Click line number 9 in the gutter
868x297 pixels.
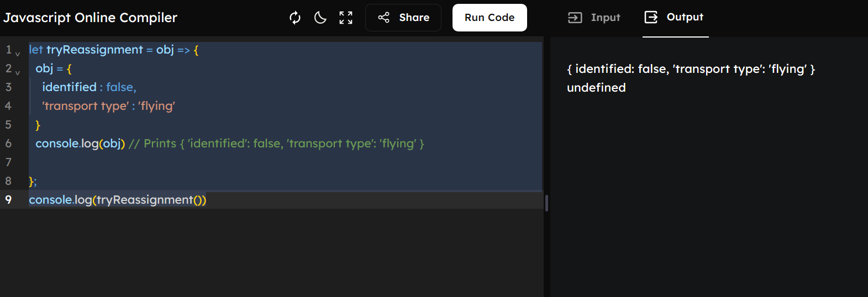click(x=8, y=199)
